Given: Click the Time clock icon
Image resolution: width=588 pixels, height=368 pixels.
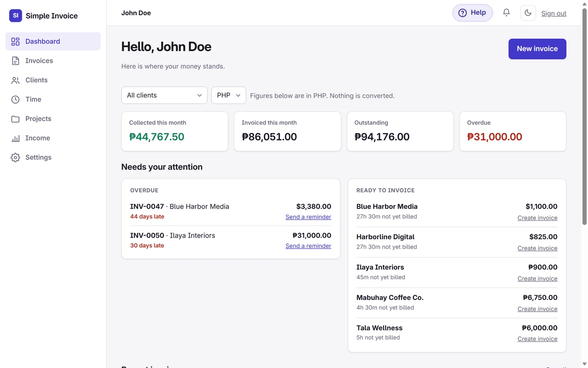Looking at the screenshot, I should pyautogui.click(x=16, y=99).
